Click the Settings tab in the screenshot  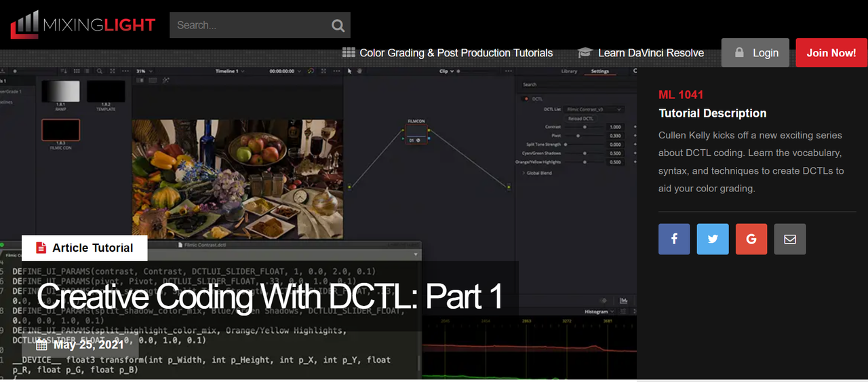(600, 71)
